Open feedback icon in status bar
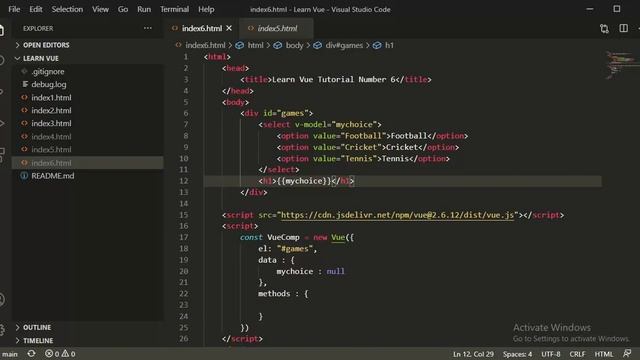This screenshot has width=640, height=360. coord(627,353)
